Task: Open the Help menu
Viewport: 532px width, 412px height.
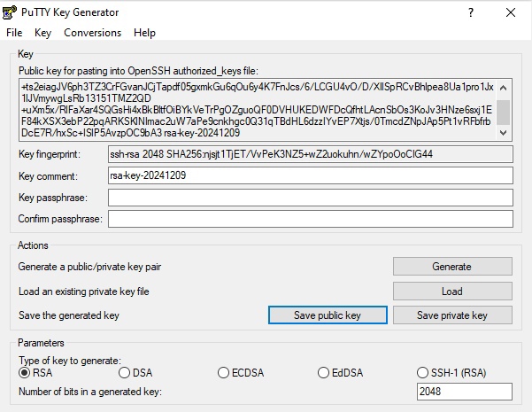Action: click(144, 33)
